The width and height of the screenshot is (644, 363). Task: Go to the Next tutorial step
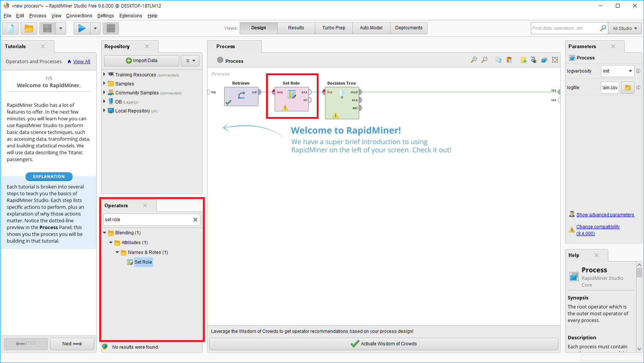tap(72, 344)
